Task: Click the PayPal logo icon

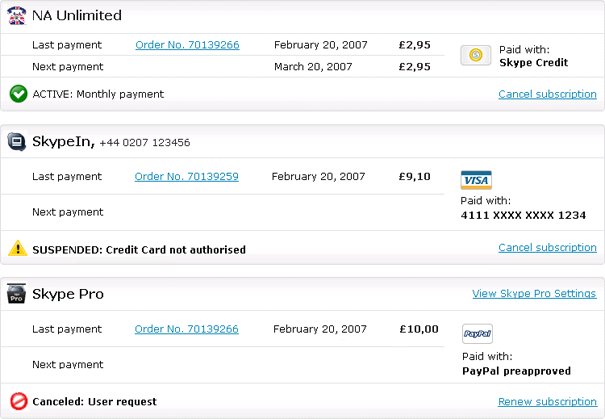Action: point(477,334)
